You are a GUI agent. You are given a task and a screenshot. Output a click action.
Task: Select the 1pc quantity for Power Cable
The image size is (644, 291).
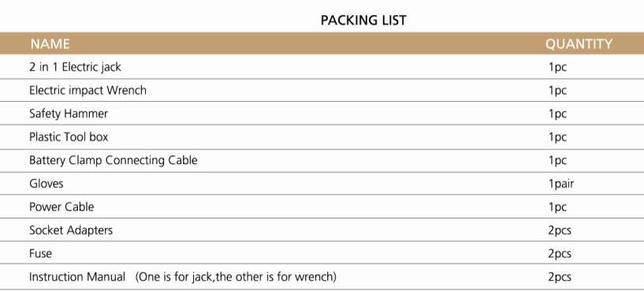[x=557, y=207]
